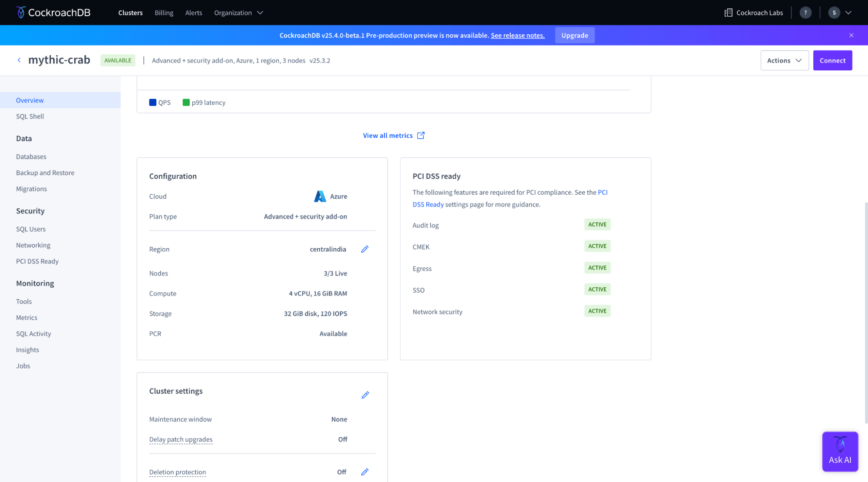868x482 pixels.
Task: Edit Cluster settings with the pencil icon
Action: coord(365,395)
